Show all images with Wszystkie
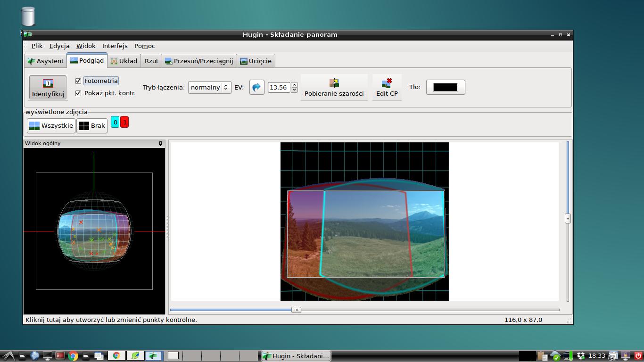The image size is (644, 362). [51, 125]
